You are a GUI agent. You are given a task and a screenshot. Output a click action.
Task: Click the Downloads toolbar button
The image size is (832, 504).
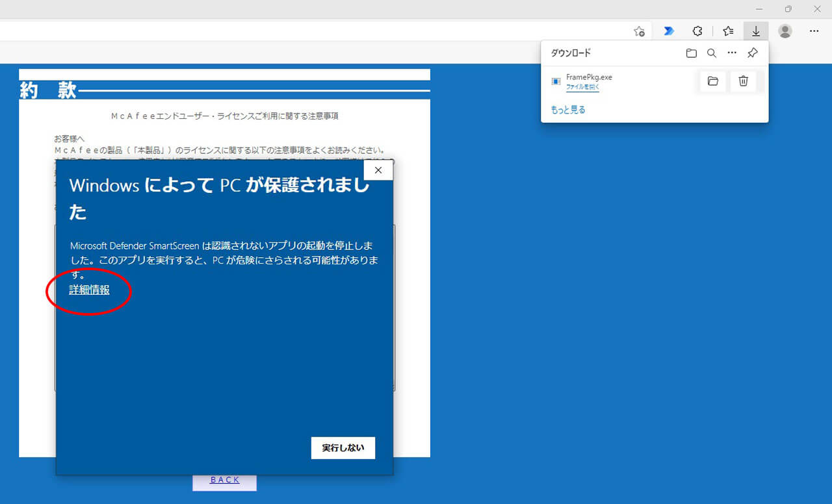click(x=756, y=31)
